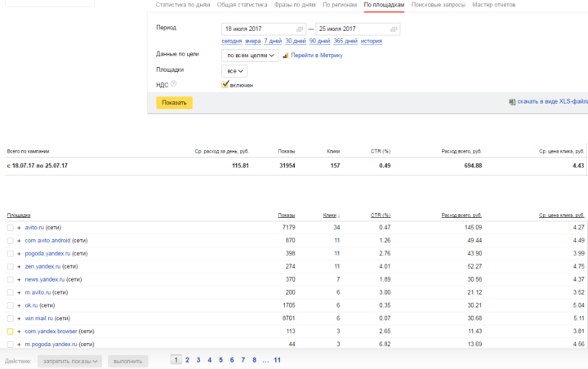
Task: Check the avito.ru row checkbox
Action: pyautogui.click(x=10, y=228)
